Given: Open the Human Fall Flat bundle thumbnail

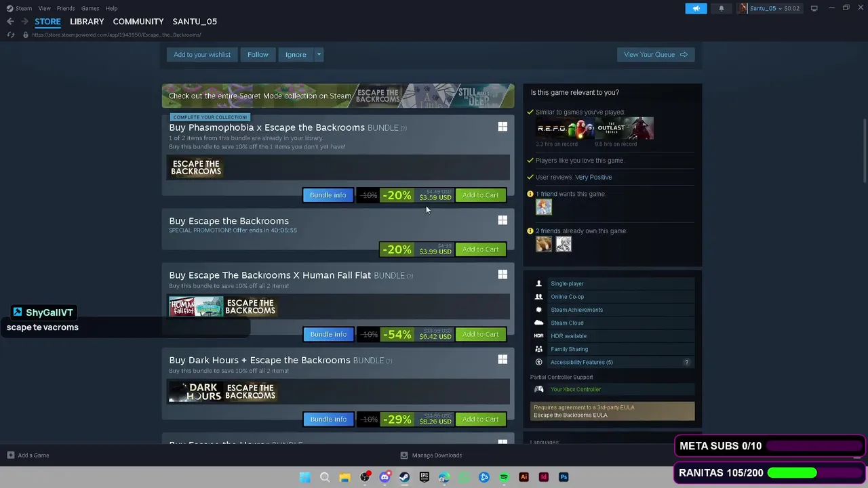Looking at the screenshot, I should click(x=196, y=307).
